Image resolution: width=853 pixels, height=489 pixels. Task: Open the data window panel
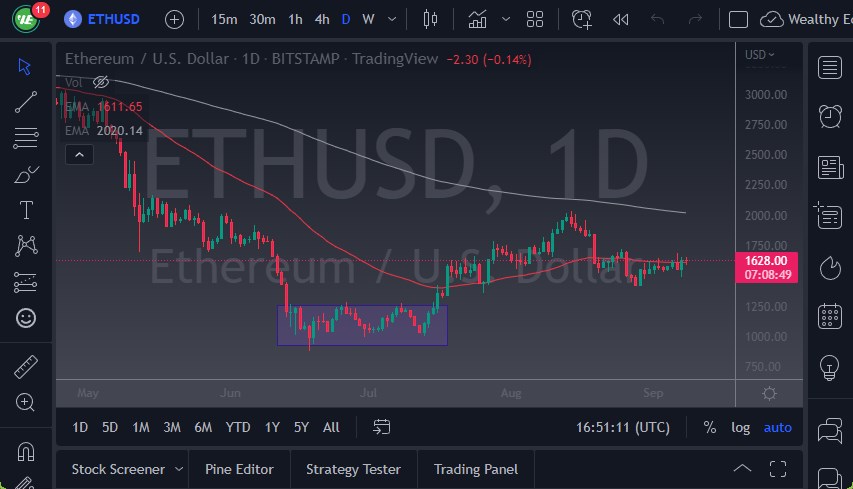click(x=828, y=215)
